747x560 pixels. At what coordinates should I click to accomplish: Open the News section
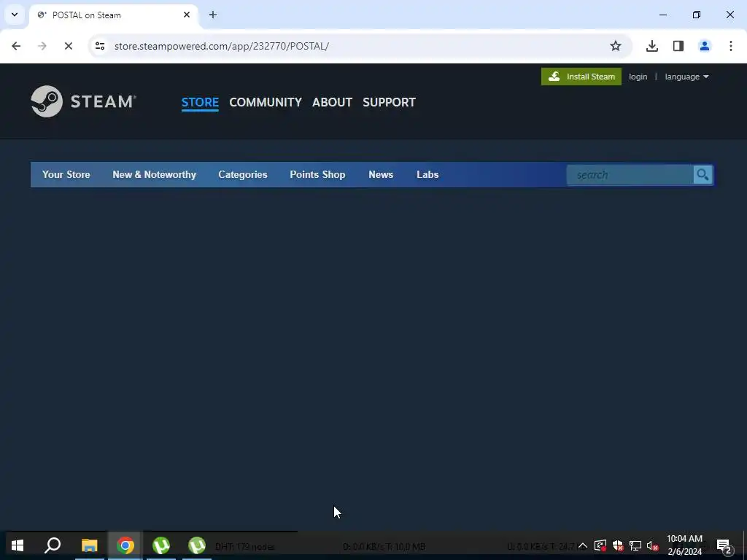tap(381, 174)
